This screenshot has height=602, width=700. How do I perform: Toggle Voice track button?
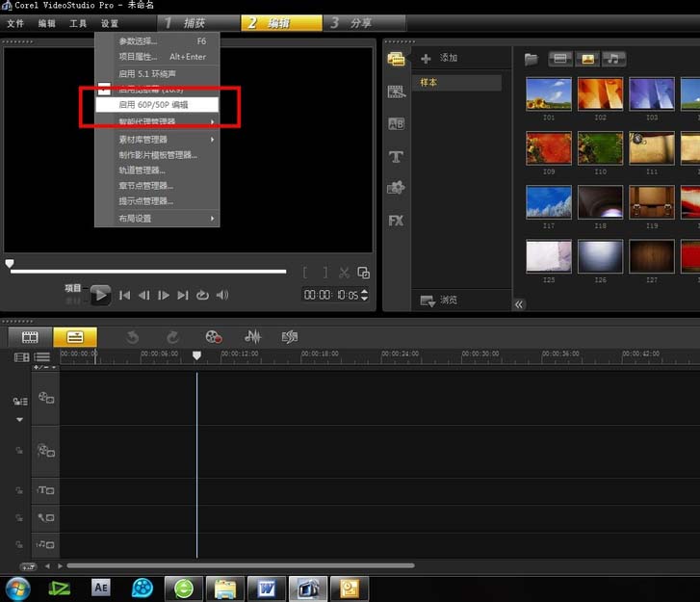pyautogui.click(x=46, y=517)
